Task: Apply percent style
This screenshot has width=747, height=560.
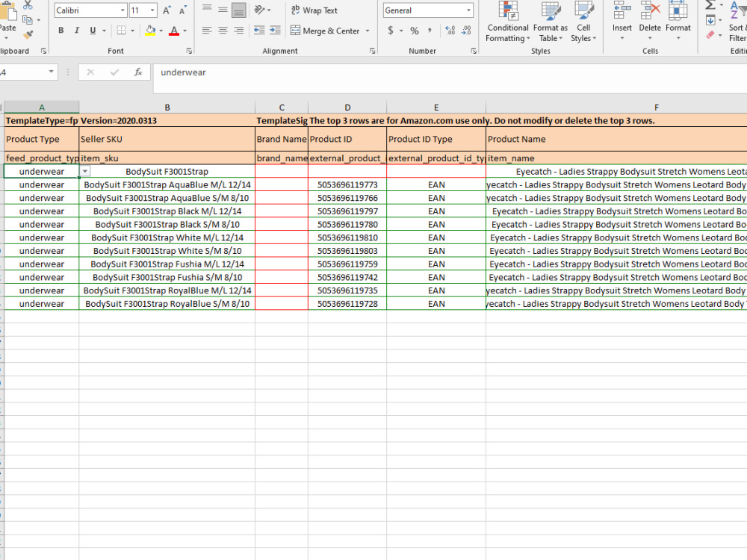Action: click(415, 31)
